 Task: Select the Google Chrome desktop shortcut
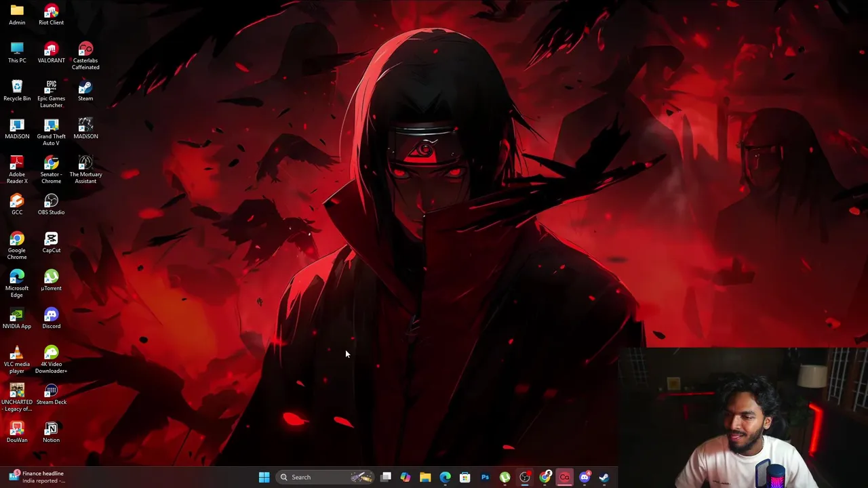[17, 245]
